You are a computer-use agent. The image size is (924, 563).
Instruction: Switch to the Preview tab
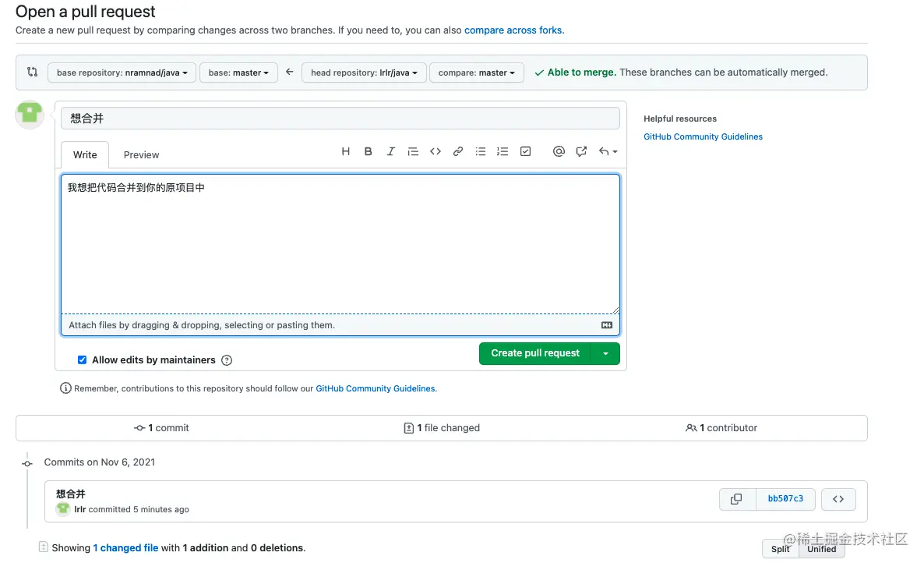click(142, 155)
